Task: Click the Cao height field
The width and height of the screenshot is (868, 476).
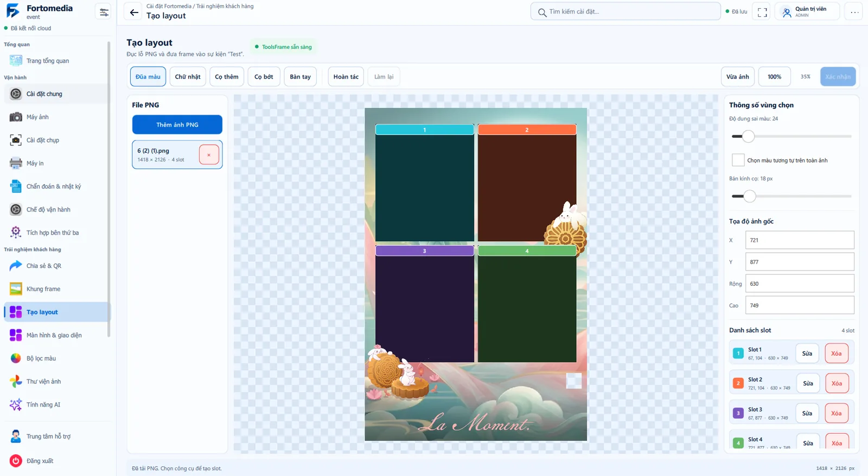Action: pyautogui.click(x=800, y=305)
